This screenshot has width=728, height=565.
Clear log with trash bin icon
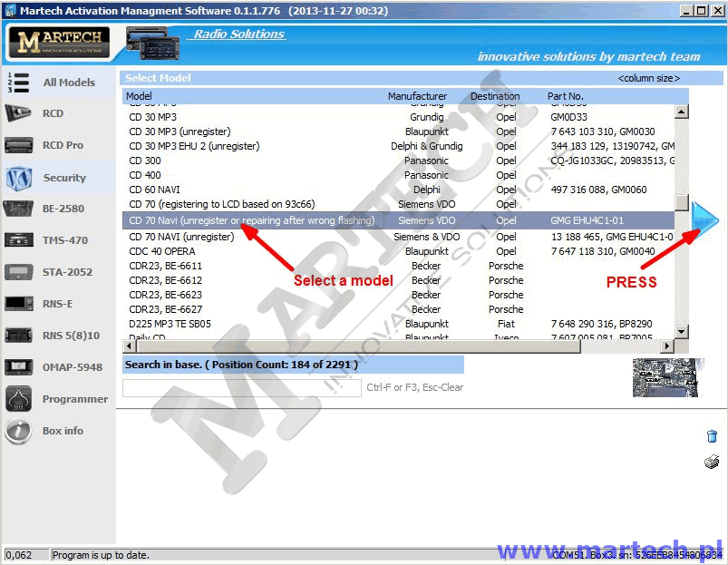point(712,436)
